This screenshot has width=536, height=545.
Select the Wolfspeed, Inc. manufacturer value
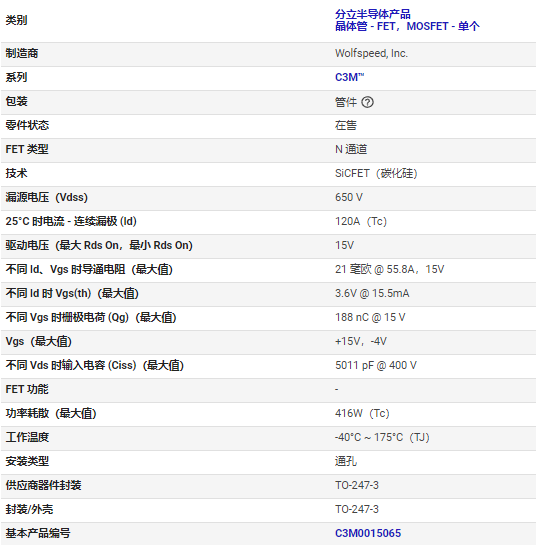pyautogui.click(x=371, y=53)
